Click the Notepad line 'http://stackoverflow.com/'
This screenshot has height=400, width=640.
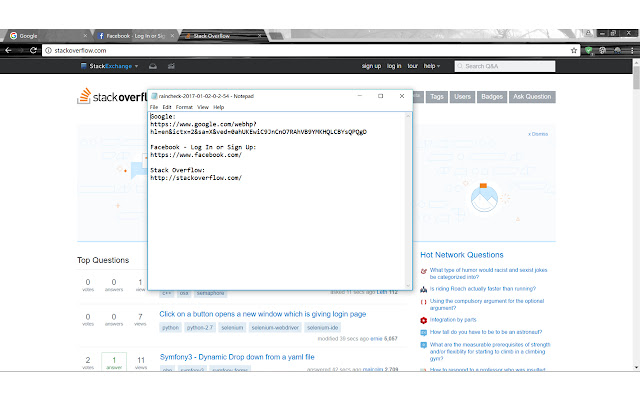coord(196,178)
